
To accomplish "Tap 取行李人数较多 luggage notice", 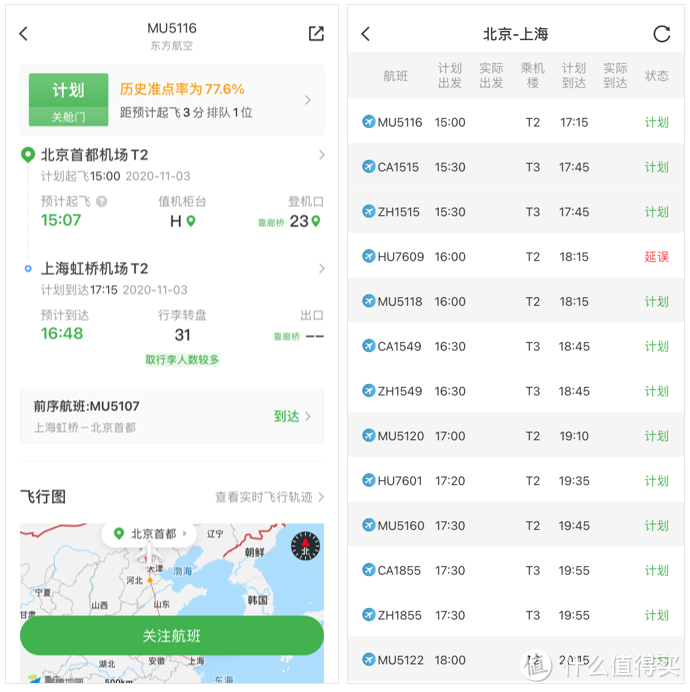I will click(x=182, y=360).
